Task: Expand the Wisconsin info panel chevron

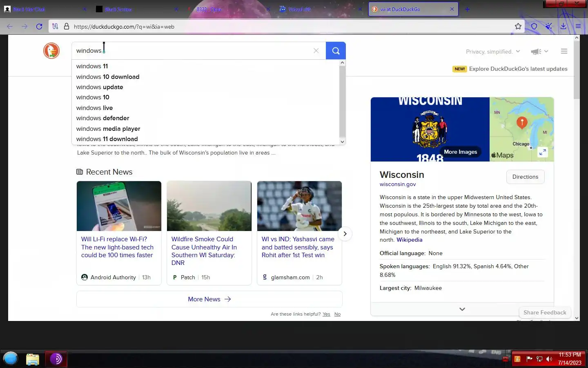Action: (x=462, y=309)
